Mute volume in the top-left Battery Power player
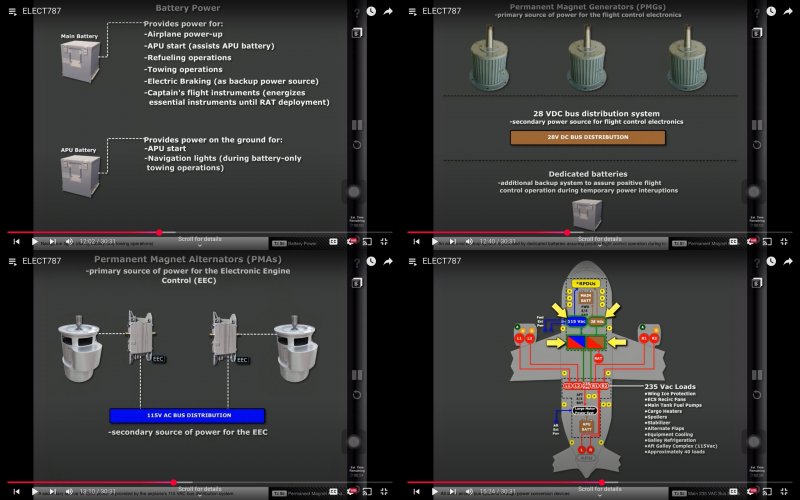This screenshot has width=800, height=500. click(69, 242)
